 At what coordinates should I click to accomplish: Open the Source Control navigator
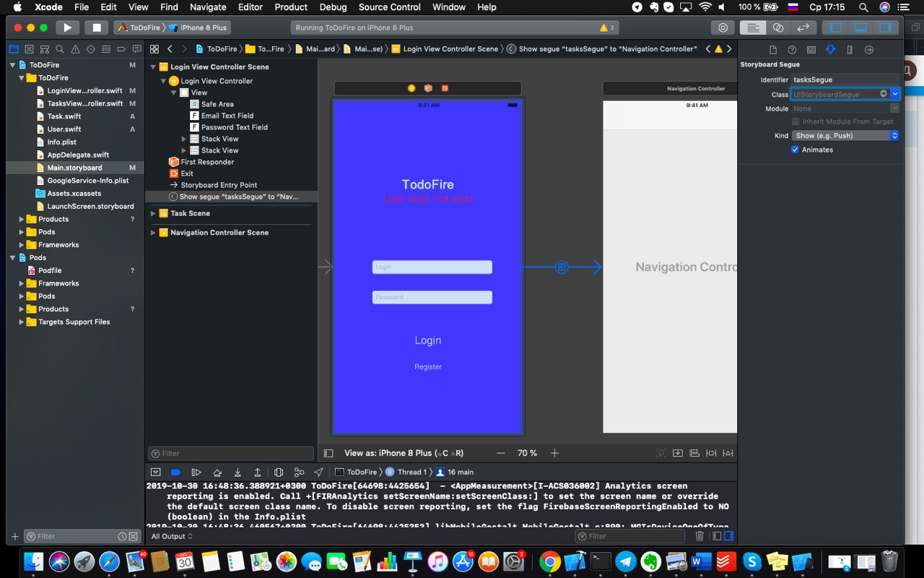click(29, 49)
